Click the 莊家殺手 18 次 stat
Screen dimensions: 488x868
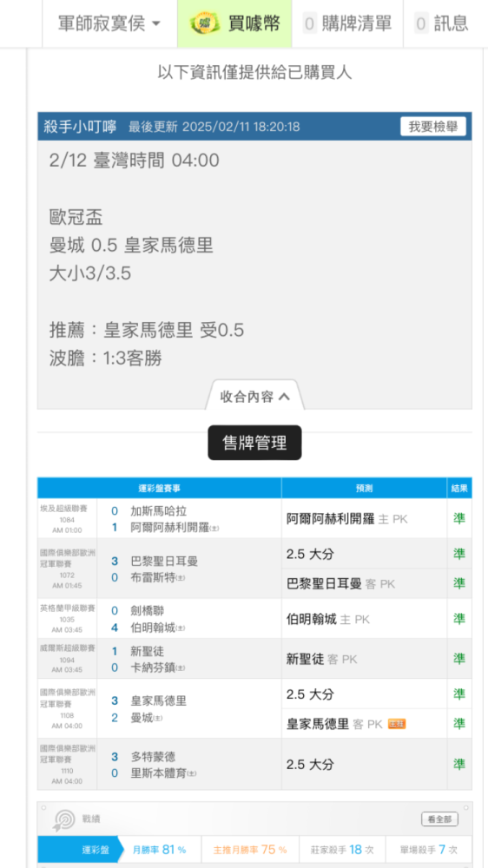click(342, 849)
